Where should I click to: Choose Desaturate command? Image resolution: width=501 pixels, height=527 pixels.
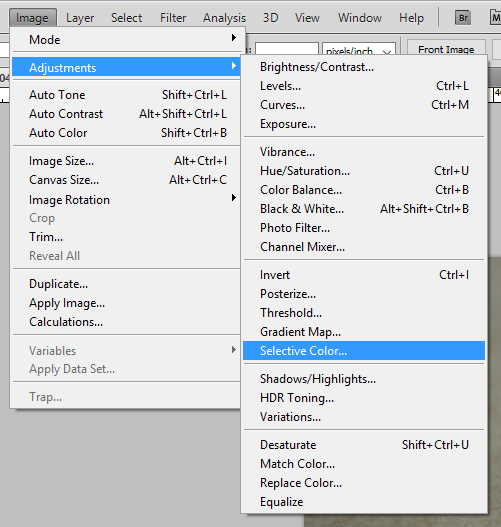click(364, 445)
